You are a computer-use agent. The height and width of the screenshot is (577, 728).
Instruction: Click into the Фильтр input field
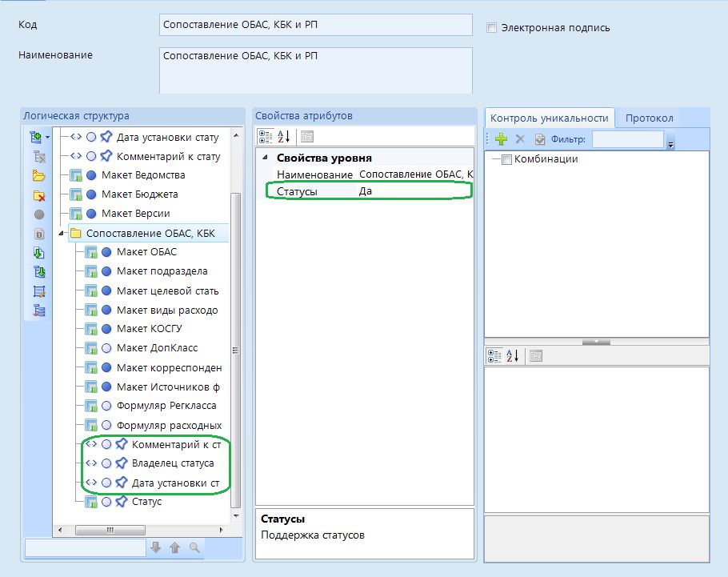[627, 139]
